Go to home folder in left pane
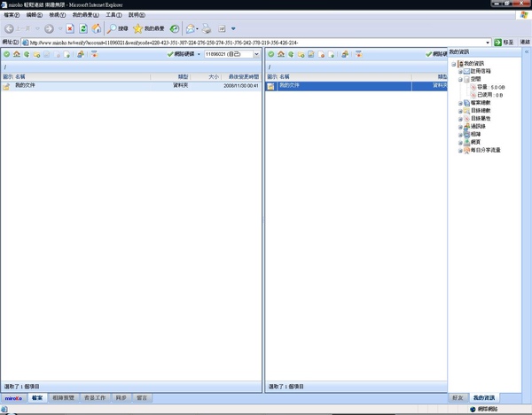Image resolution: width=532 pixels, height=415 pixels. click(17, 54)
